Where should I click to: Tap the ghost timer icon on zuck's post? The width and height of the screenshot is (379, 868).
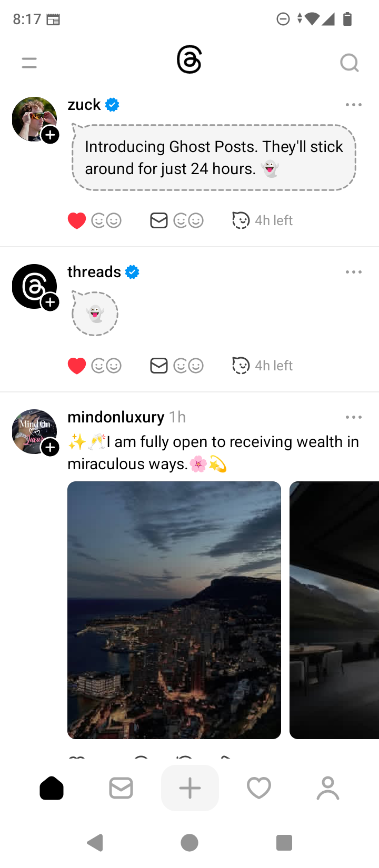tap(241, 220)
